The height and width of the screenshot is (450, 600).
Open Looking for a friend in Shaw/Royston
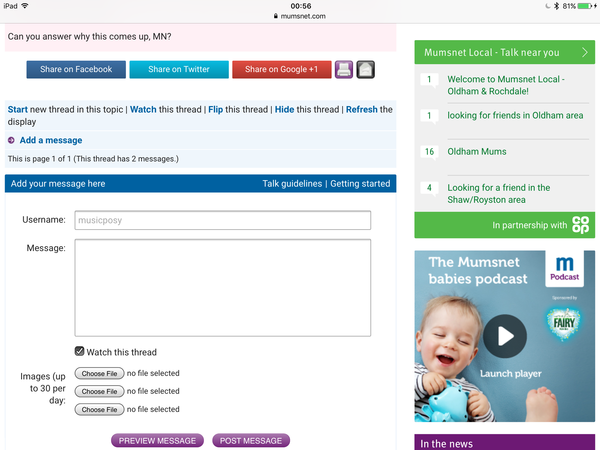point(499,194)
